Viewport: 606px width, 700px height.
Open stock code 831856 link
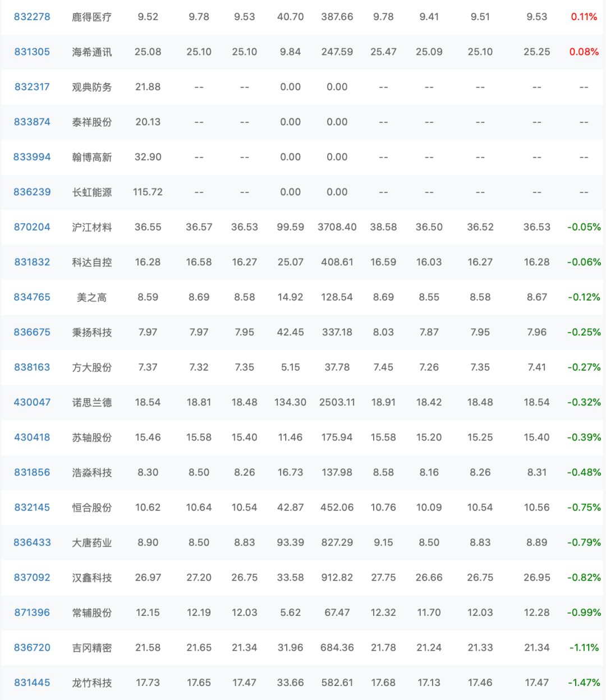click(x=32, y=472)
